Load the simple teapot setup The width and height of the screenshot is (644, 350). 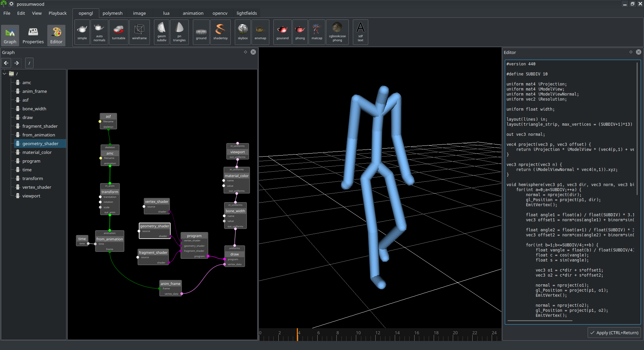pos(82,32)
